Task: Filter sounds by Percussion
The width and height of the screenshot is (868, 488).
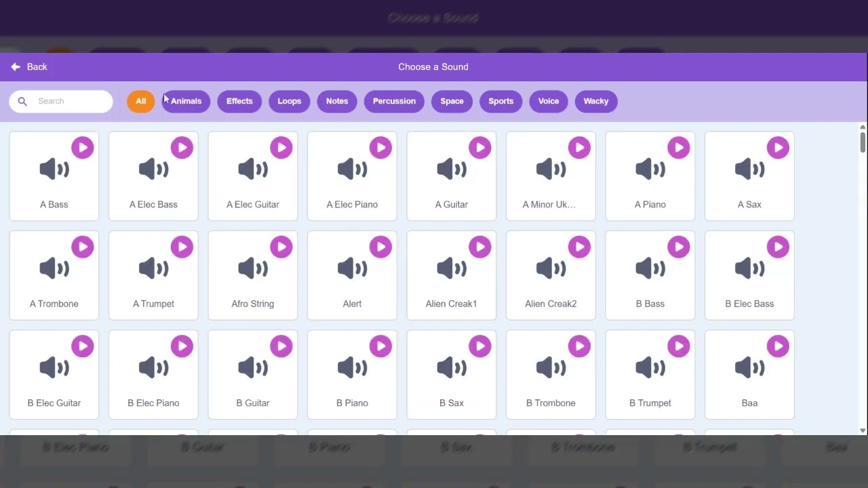Action: (394, 101)
